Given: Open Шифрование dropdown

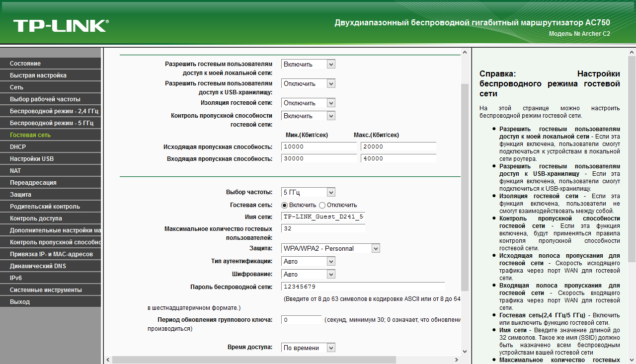Looking at the screenshot, I should point(308,274).
